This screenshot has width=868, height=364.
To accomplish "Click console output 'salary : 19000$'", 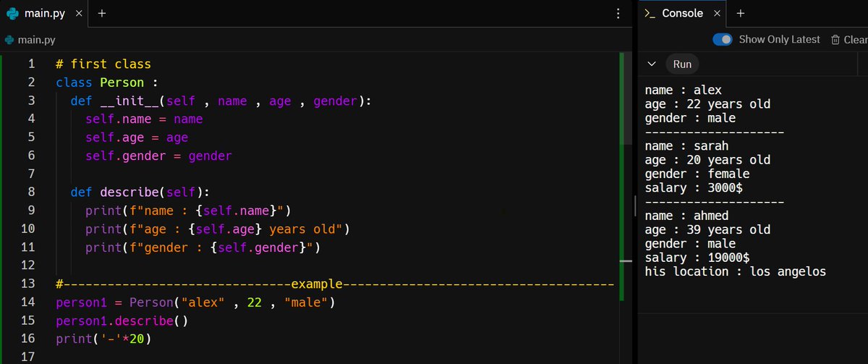I will [697, 258].
